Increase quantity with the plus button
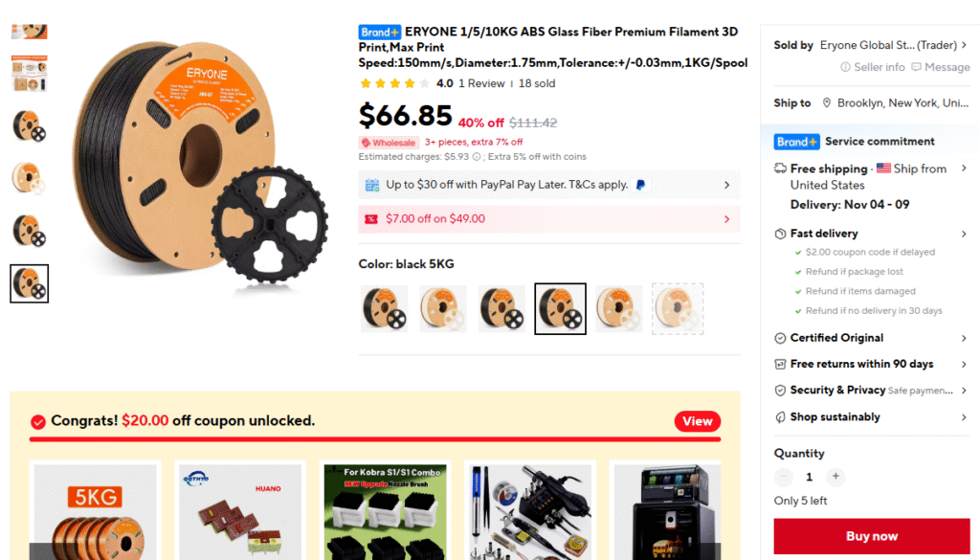 tap(835, 477)
